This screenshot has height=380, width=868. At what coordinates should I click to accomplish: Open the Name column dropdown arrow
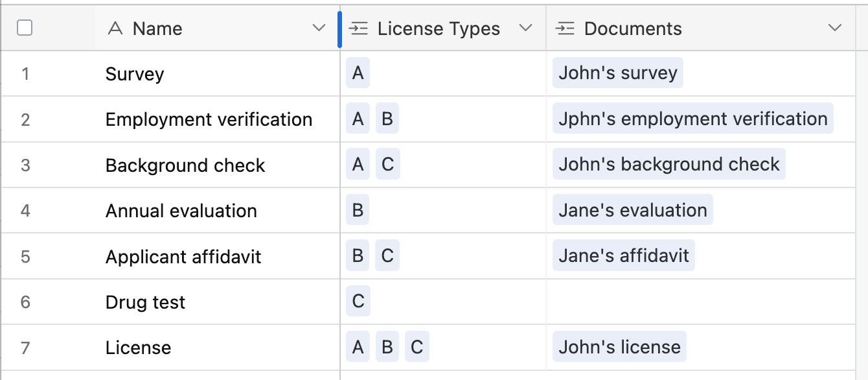(x=319, y=28)
